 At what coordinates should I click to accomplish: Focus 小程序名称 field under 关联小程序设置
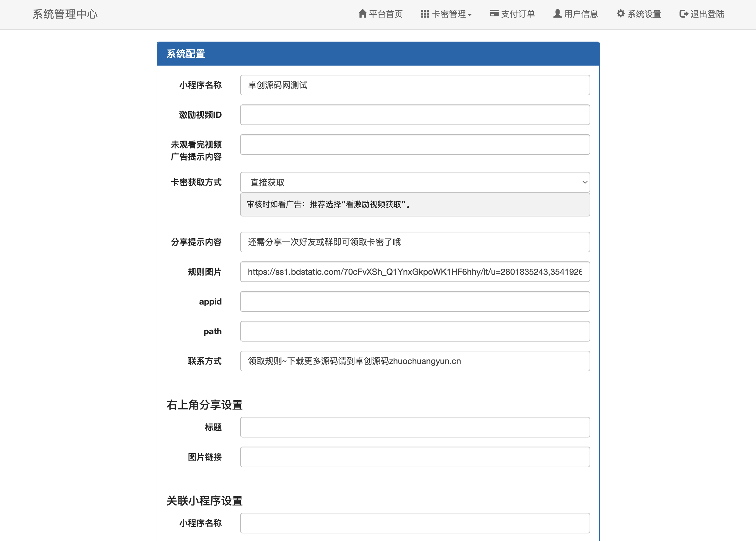(x=415, y=523)
